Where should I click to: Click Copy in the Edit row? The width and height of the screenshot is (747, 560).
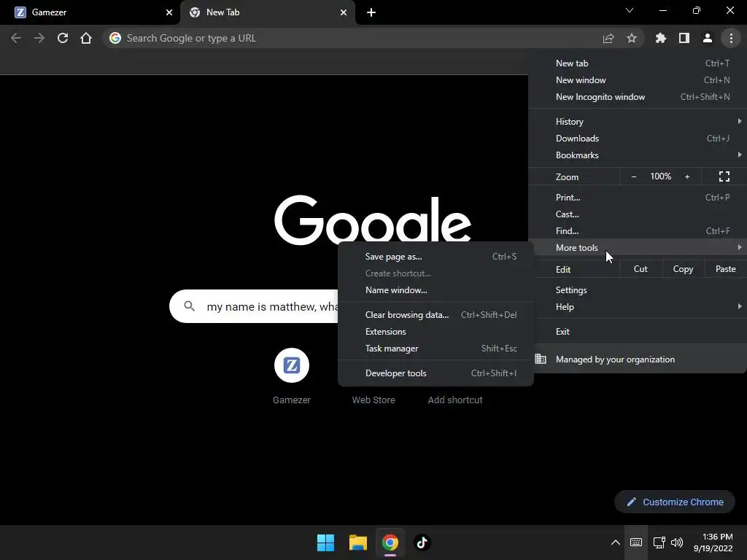tap(683, 269)
